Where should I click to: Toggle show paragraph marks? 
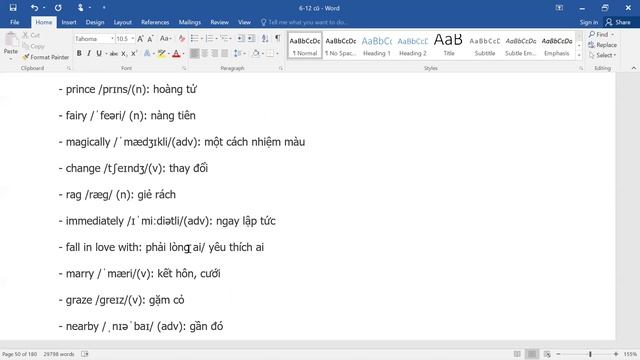click(278, 38)
